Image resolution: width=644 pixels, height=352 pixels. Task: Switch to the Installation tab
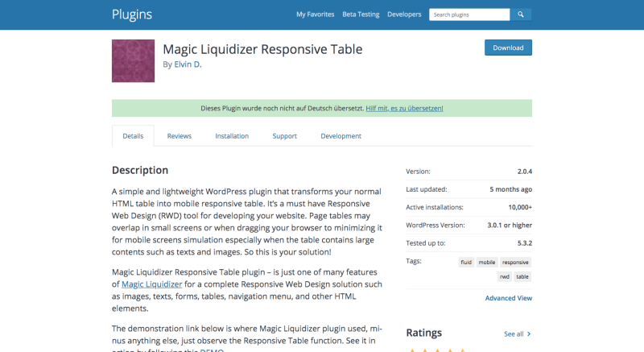point(232,136)
